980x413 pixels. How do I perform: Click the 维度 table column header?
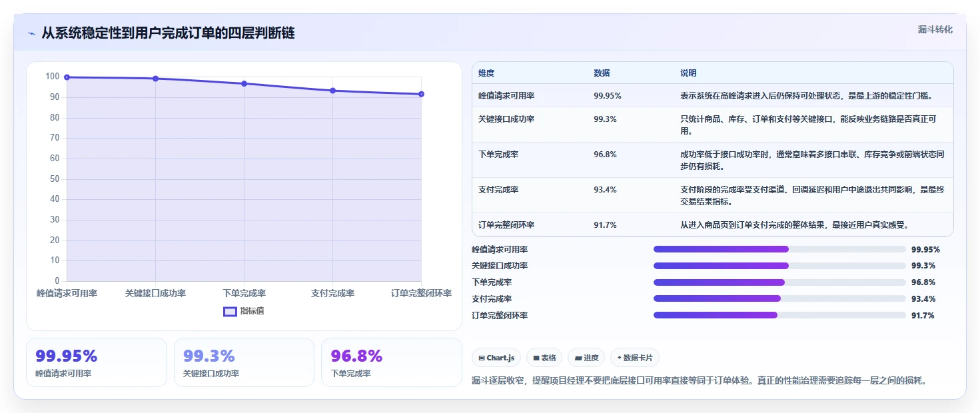(x=486, y=73)
